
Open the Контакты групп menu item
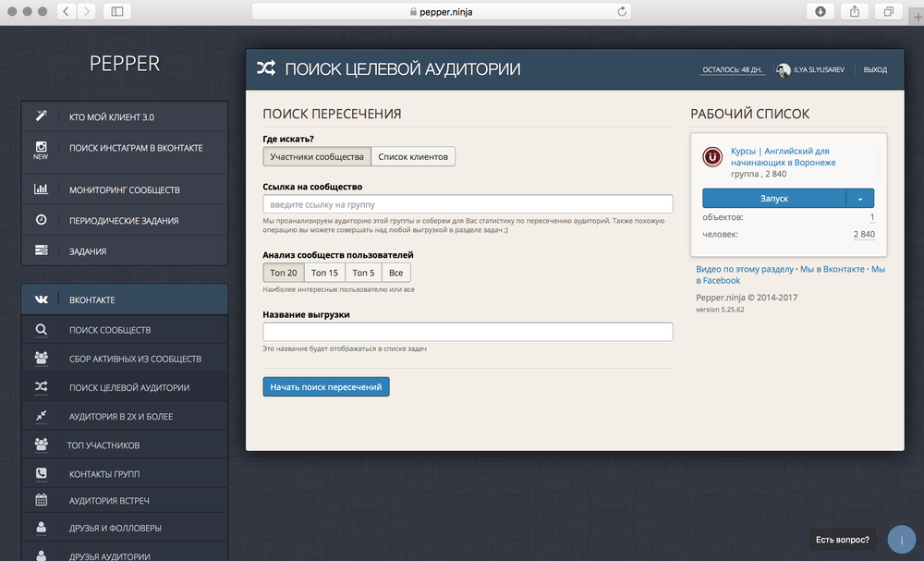[125, 474]
